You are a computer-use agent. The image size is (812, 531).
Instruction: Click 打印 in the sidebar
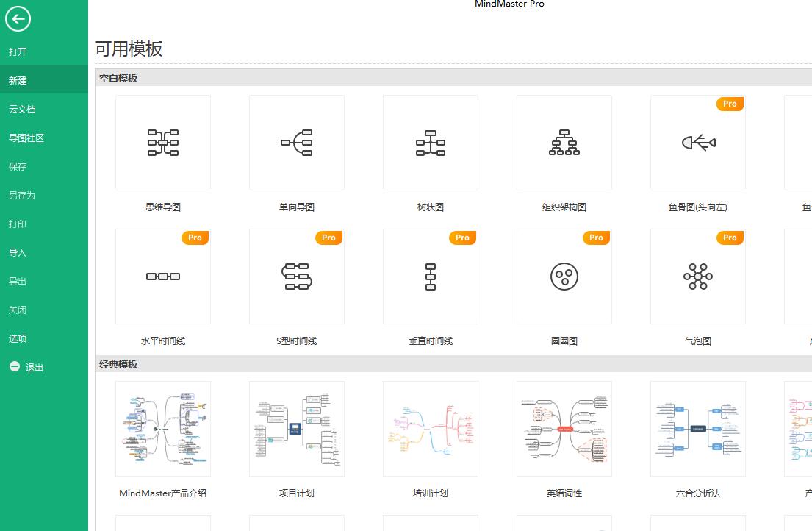(18, 224)
